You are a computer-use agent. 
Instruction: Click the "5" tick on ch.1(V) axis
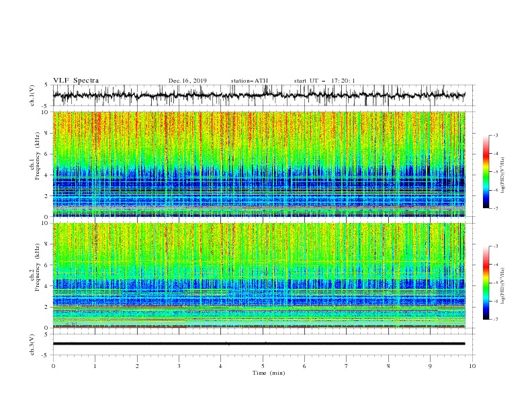click(46, 85)
